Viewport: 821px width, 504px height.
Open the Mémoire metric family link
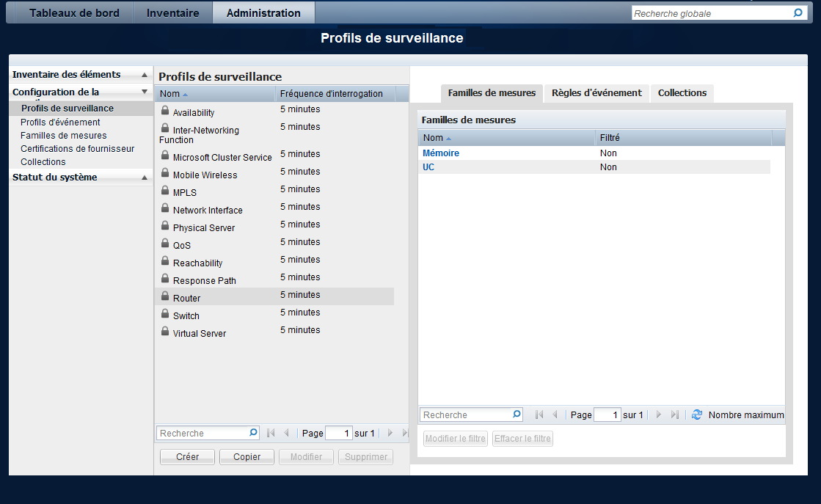click(441, 153)
